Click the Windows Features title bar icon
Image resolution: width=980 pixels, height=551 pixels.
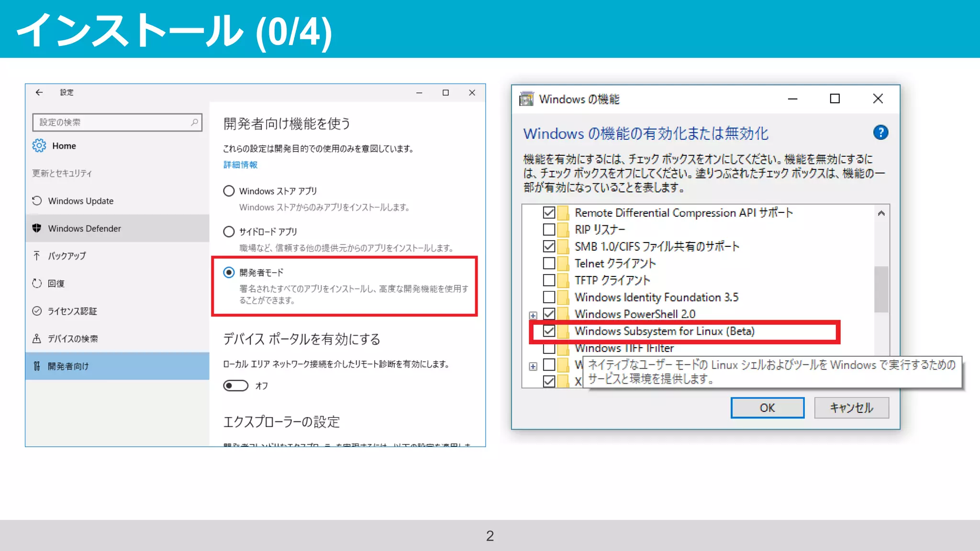pos(527,99)
